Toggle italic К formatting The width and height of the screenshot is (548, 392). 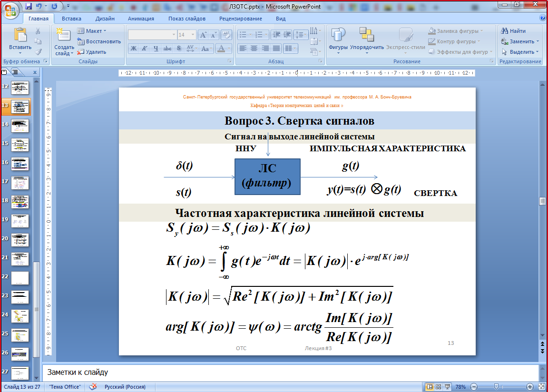click(145, 49)
